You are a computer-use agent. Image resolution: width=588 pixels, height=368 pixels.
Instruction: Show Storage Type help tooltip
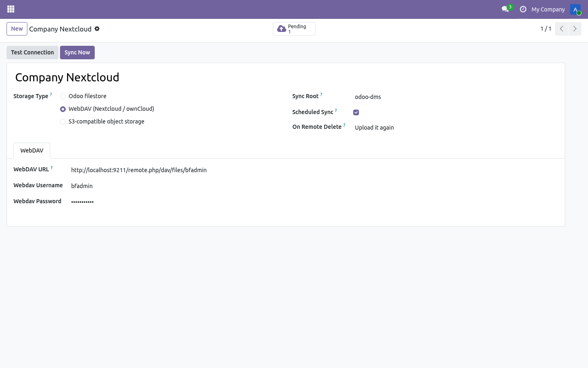tap(51, 94)
